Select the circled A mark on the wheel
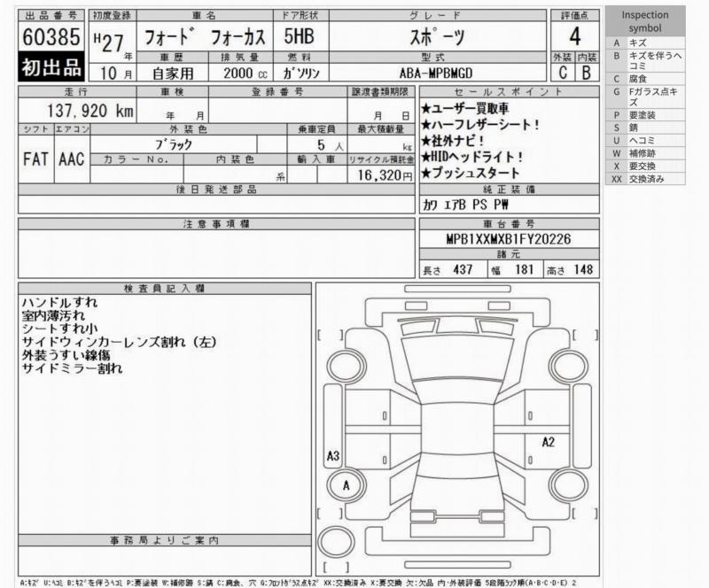 346,485
